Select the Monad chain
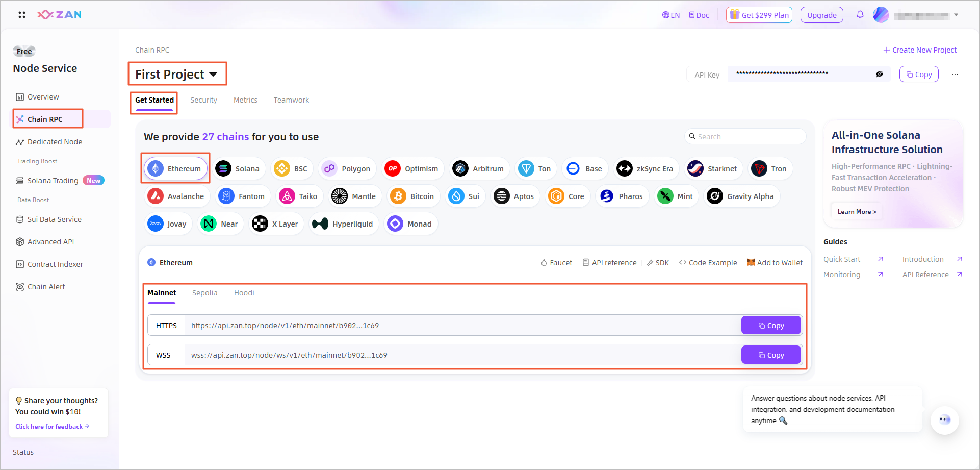This screenshot has width=980, height=470. (x=410, y=224)
